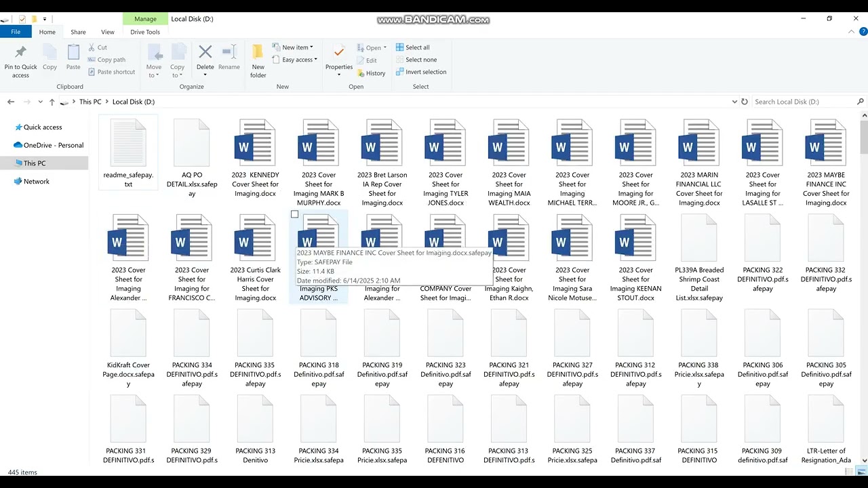Viewport: 868px width, 488px height.
Task: Click Pin to Quick access icon
Action: click(x=20, y=61)
